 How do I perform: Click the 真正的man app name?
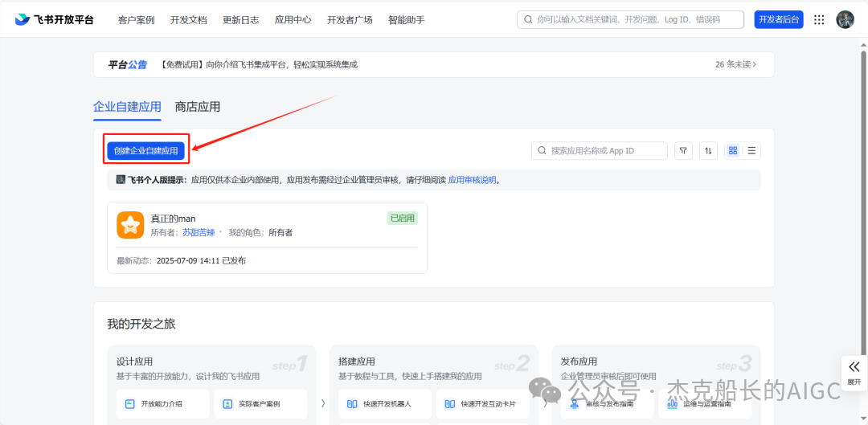pyautogui.click(x=174, y=219)
